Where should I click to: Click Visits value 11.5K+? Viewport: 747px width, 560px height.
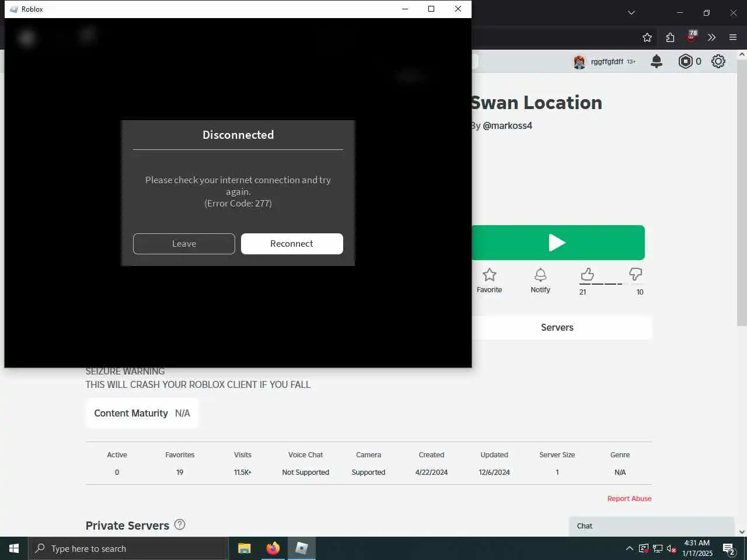coord(243,473)
